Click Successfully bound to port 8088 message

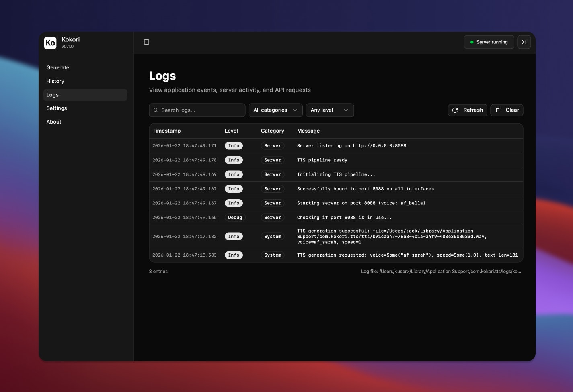click(x=366, y=189)
